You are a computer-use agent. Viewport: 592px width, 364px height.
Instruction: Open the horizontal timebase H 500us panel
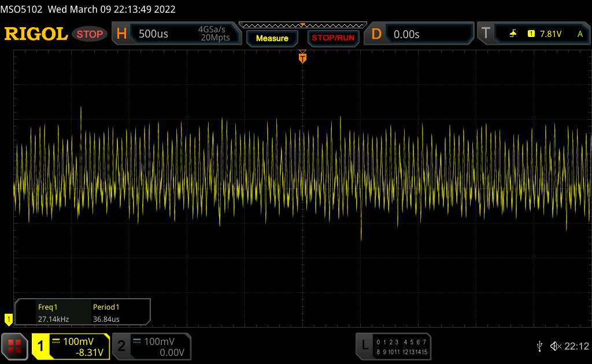[x=177, y=34]
